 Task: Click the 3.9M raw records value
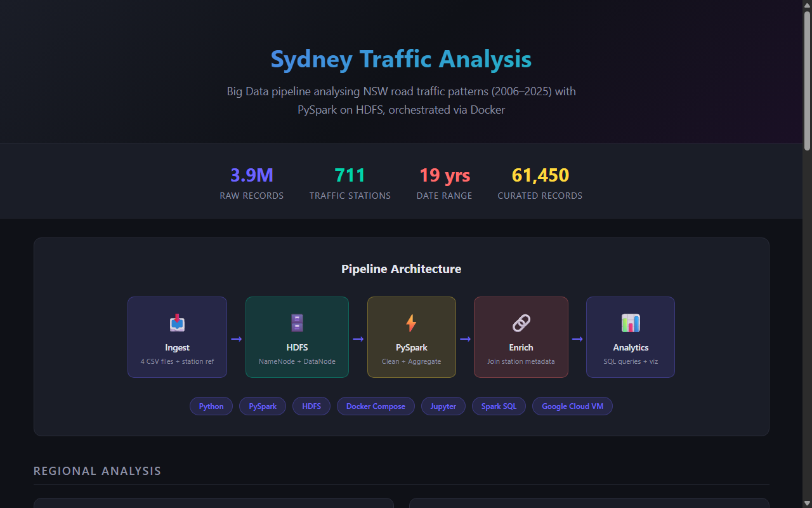(252, 175)
